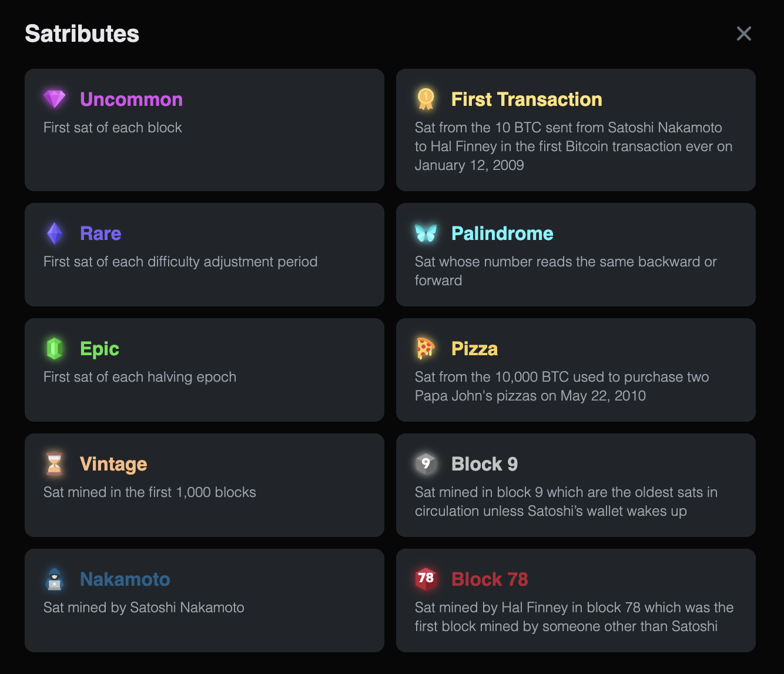Click the hourglass Vintage icon
The width and height of the screenshot is (784, 674).
coord(55,463)
